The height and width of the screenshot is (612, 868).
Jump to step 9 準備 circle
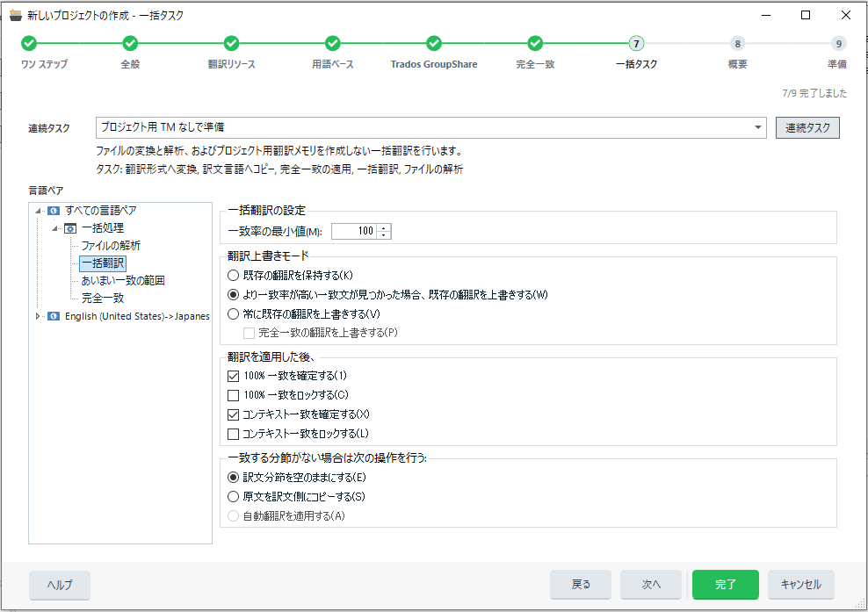point(839,43)
